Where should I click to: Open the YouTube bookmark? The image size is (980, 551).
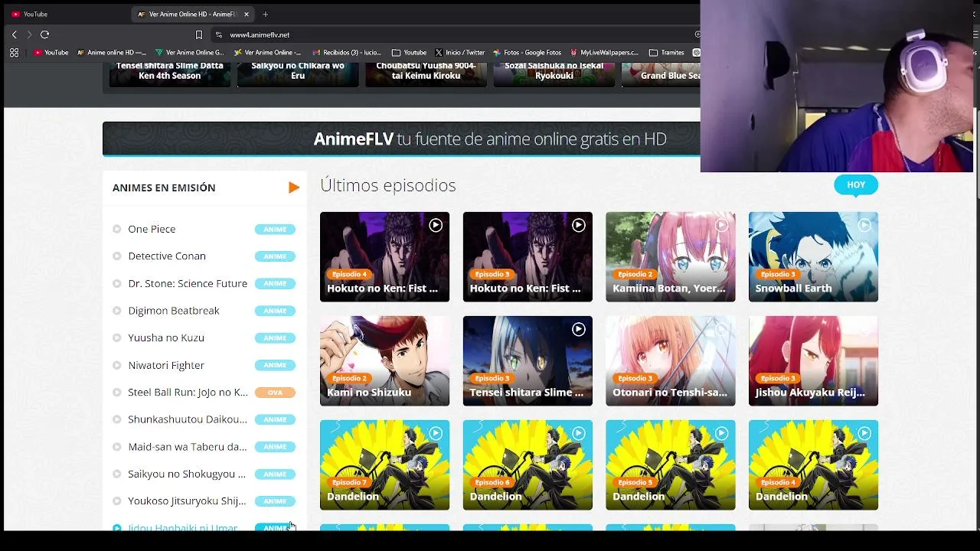[x=51, y=53]
